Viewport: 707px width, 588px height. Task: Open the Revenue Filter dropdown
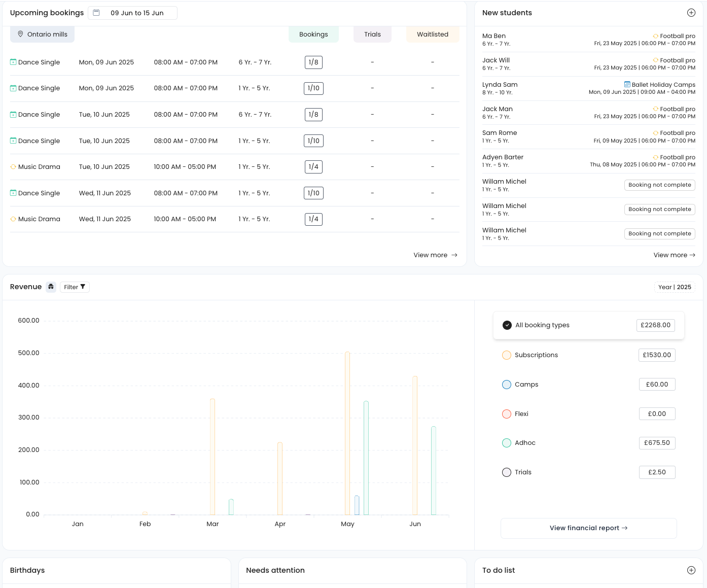pos(75,287)
